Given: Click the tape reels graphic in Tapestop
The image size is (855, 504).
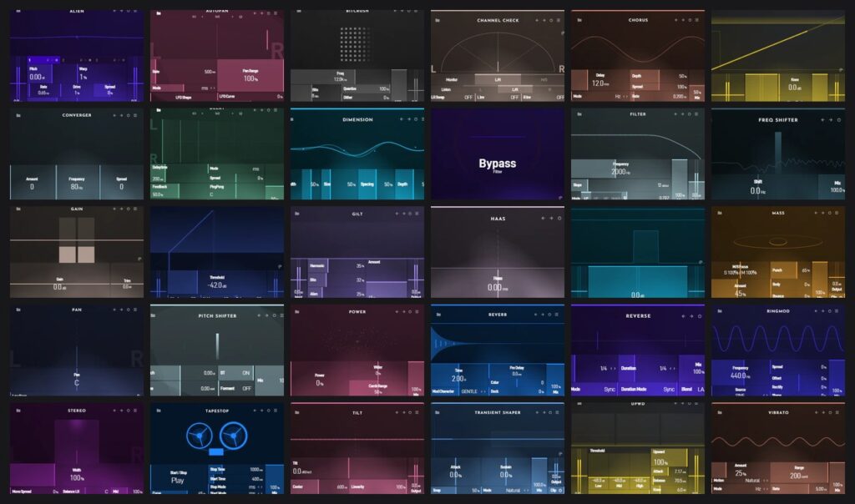Looking at the screenshot, I should coord(217,438).
